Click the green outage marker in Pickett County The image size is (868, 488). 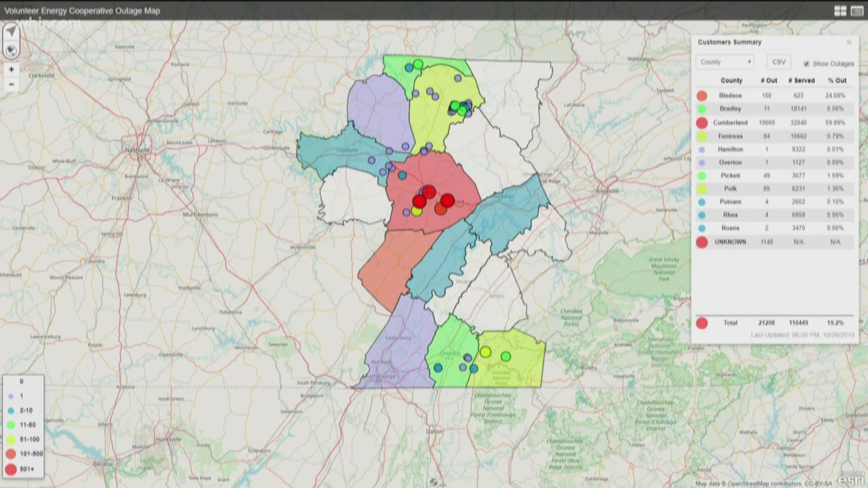click(x=418, y=64)
